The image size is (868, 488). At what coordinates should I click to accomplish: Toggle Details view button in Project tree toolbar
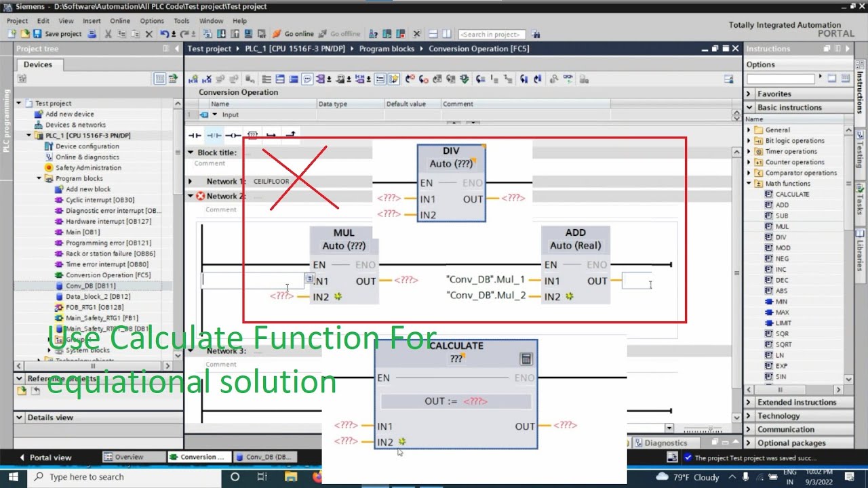pos(160,79)
